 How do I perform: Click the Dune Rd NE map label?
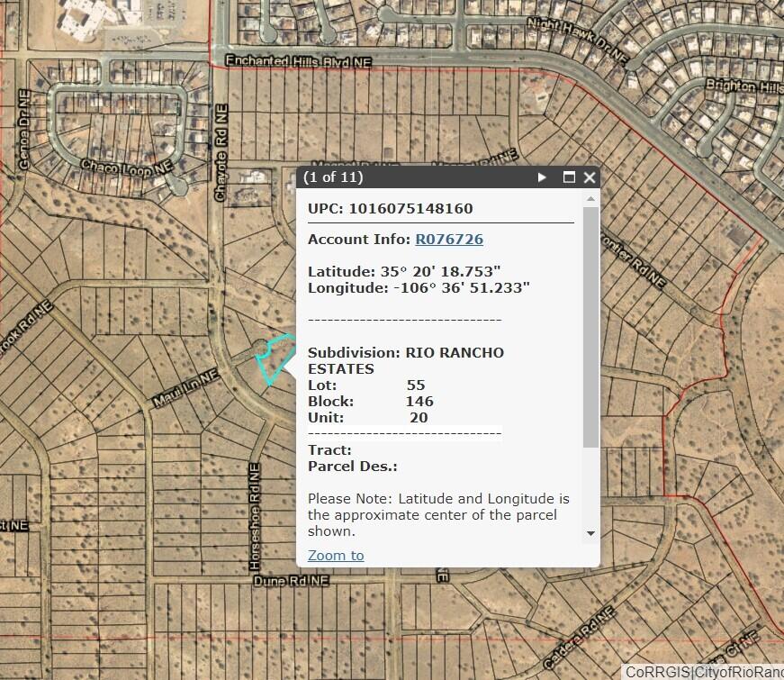291,581
